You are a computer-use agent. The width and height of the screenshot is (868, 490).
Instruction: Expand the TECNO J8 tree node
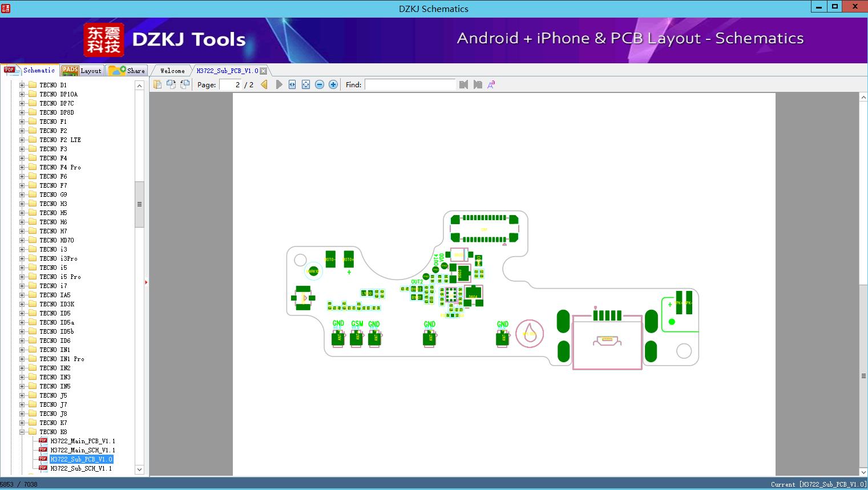(x=22, y=414)
